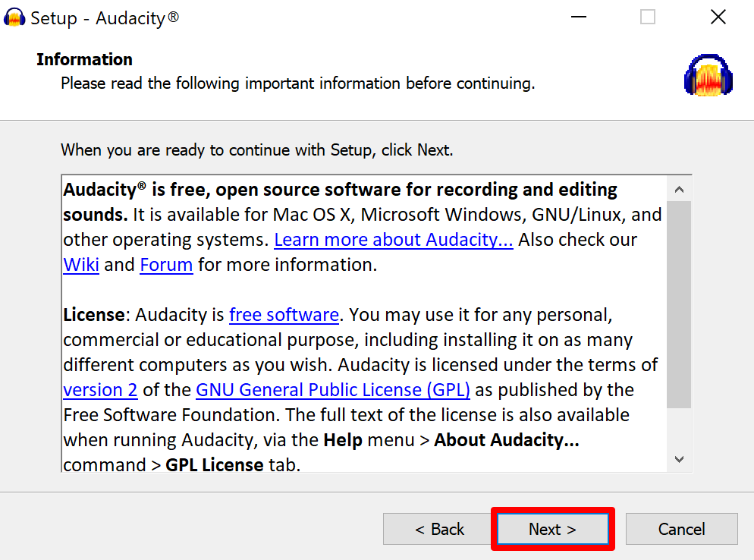
Task: Click the scroll down arrow in the info box
Action: pos(679,459)
